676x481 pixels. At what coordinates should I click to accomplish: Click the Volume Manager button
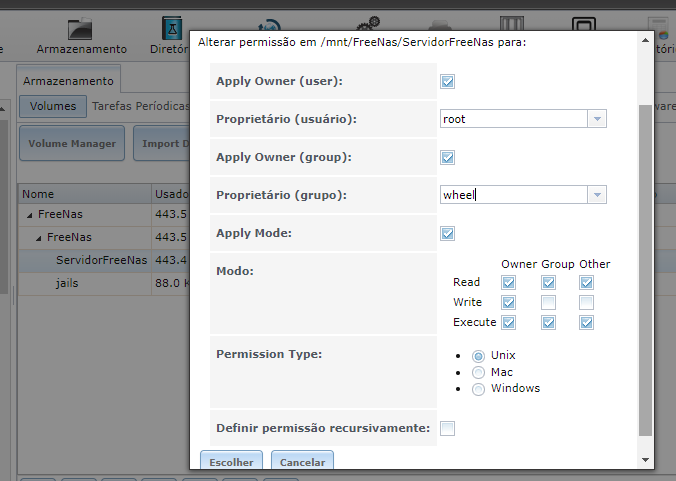pos(72,144)
